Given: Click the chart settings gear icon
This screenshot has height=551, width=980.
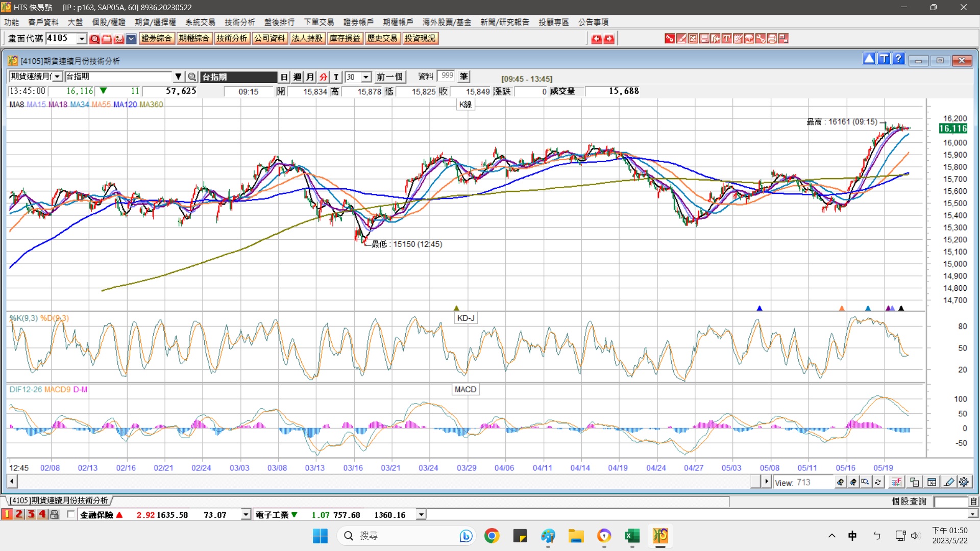Looking at the screenshot, I should [x=964, y=482].
